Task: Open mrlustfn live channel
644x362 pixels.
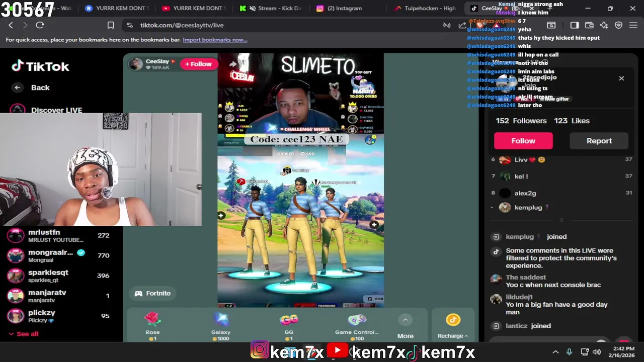Action: (x=60, y=235)
